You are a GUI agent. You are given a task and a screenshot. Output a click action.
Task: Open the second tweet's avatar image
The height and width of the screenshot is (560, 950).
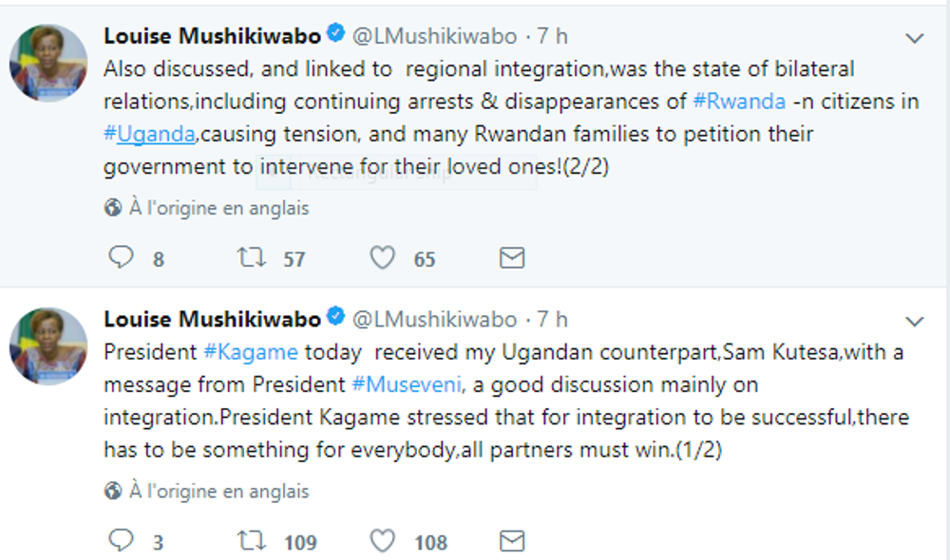click(x=47, y=345)
